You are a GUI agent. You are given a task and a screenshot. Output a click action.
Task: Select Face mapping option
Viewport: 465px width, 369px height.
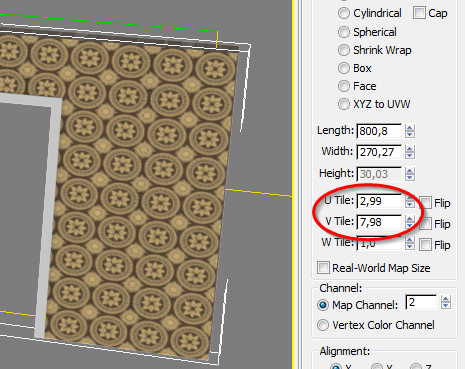[x=344, y=86]
